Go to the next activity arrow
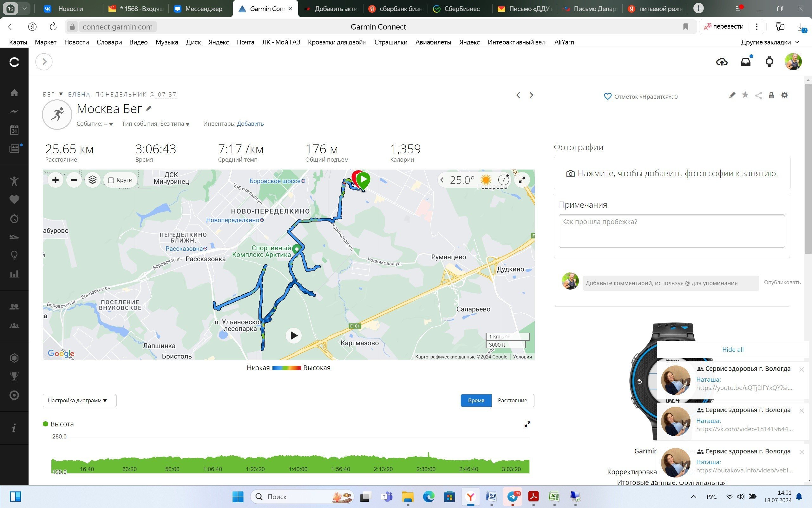The height and width of the screenshot is (508, 812). click(531, 95)
